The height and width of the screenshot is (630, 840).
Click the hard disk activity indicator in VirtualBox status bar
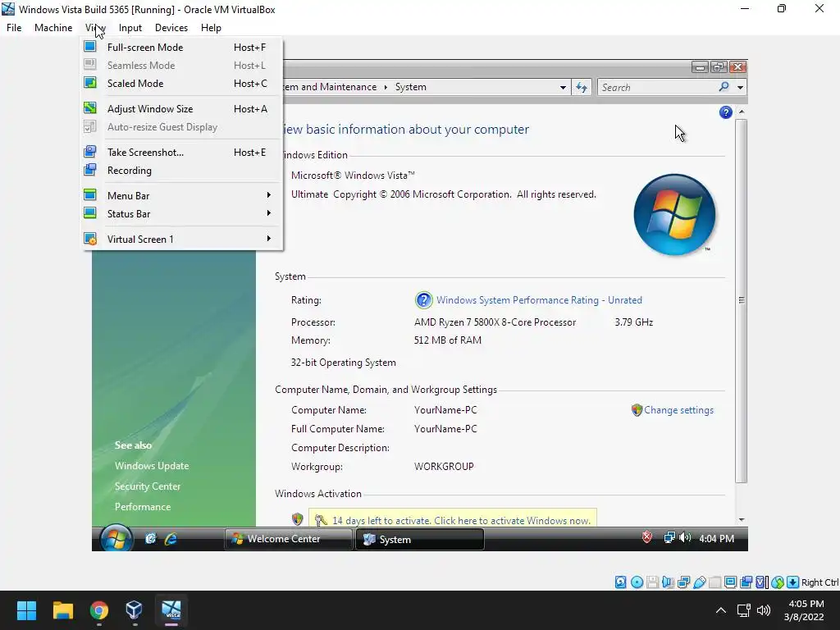620,582
